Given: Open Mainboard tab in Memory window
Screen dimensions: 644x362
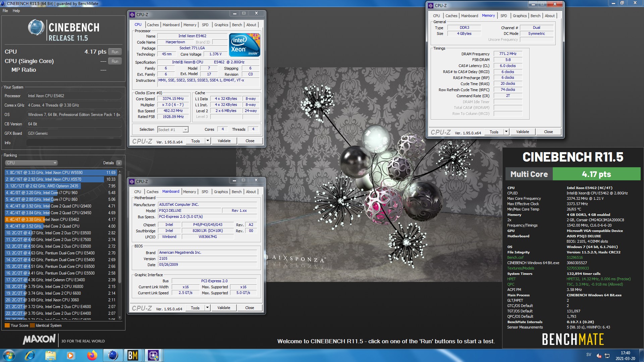Looking at the screenshot, I should (470, 16).
